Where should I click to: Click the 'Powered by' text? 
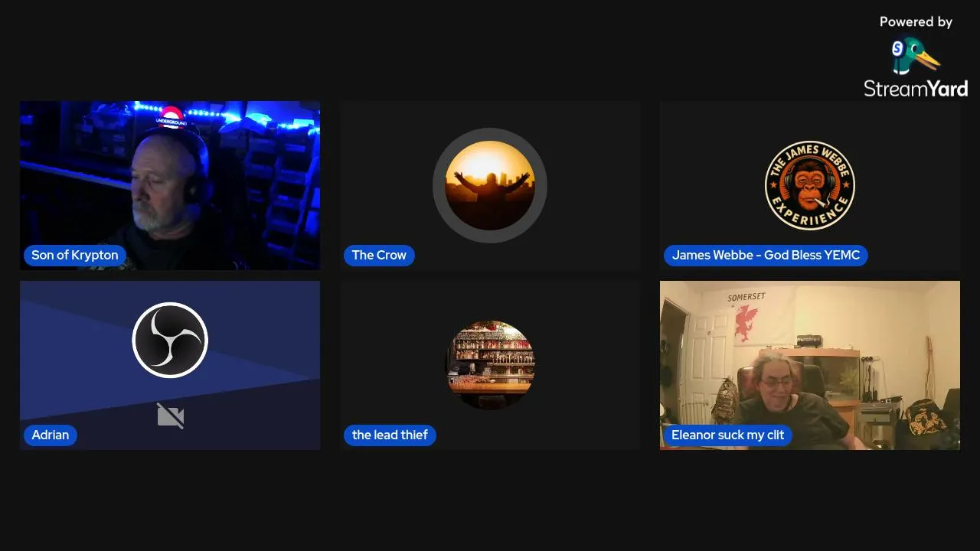916,22
